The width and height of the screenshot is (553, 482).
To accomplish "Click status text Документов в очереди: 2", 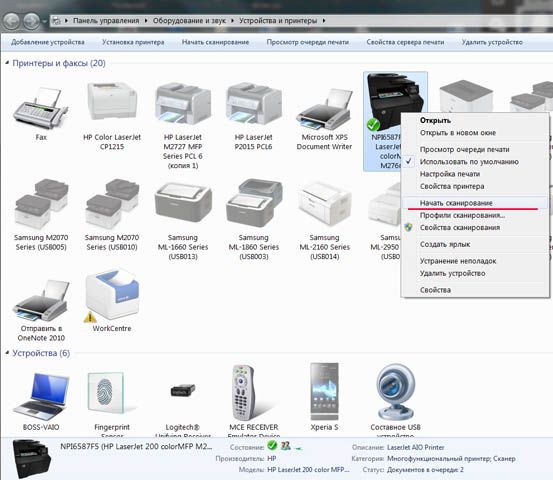I will (x=425, y=470).
